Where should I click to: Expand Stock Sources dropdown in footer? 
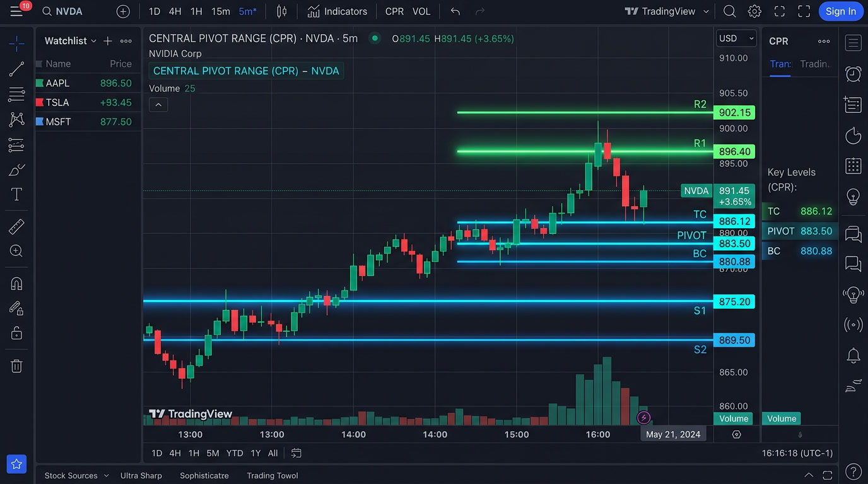pyautogui.click(x=76, y=476)
